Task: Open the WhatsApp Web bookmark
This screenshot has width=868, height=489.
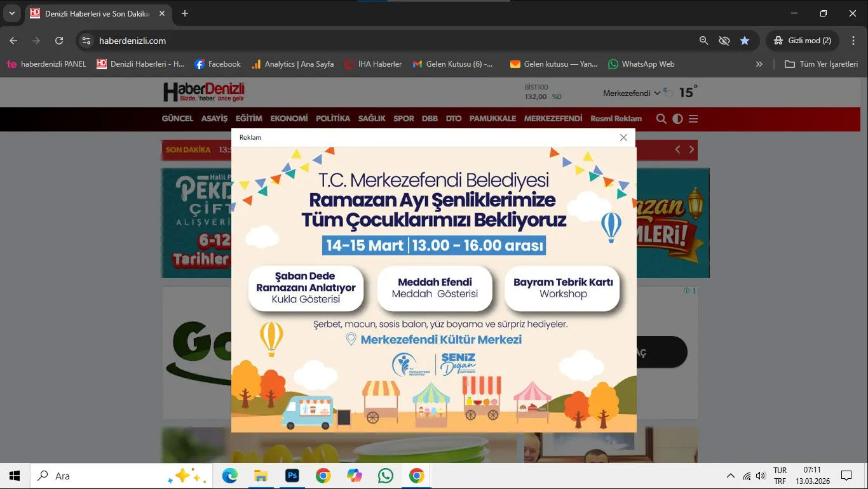Action: tap(641, 64)
